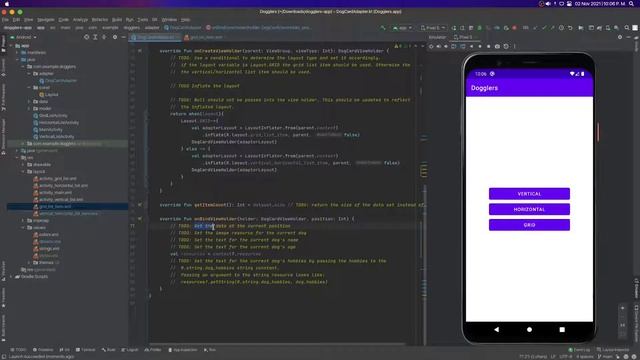640x360 pixels.
Task: Open the Code menu
Action: (x=64, y=20)
